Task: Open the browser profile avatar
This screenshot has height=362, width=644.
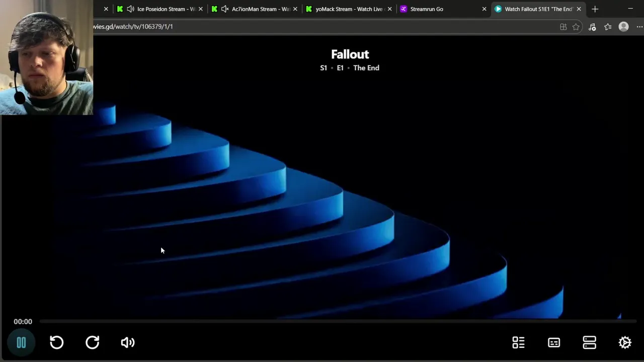Action: click(624, 27)
